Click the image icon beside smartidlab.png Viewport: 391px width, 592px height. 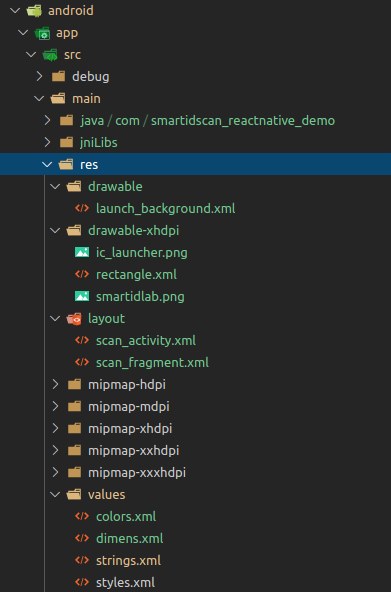tap(82, 296)
